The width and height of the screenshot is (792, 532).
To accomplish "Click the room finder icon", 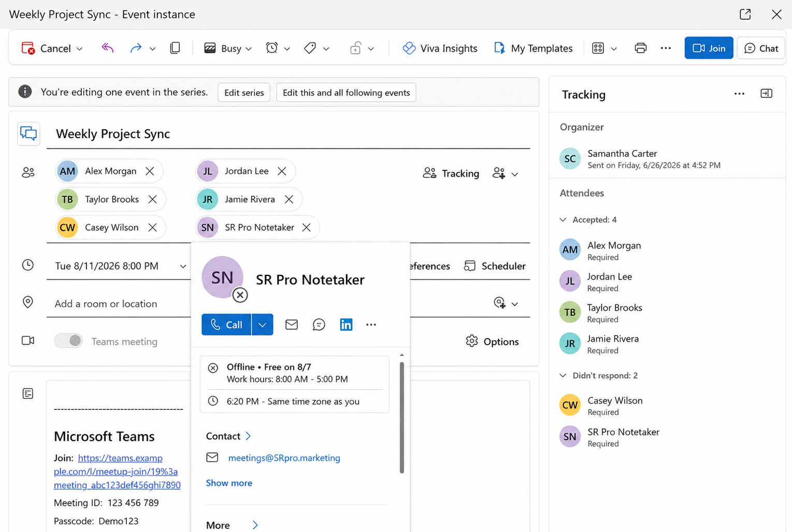I will pyautogui.click(x=499, y=303).
